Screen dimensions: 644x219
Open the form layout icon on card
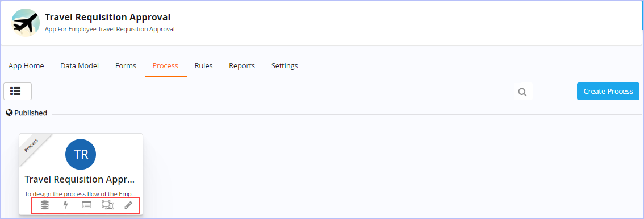pos(86,205)
